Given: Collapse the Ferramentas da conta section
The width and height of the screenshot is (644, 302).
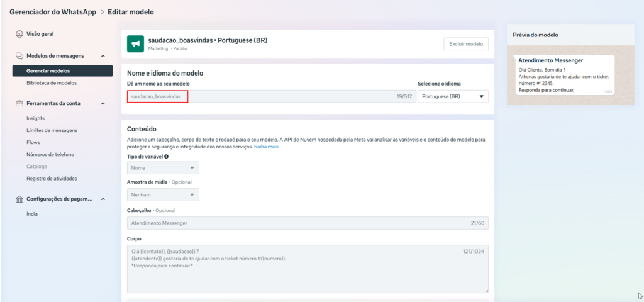Looking at the screenshot, I should click(x=103, y=103).
